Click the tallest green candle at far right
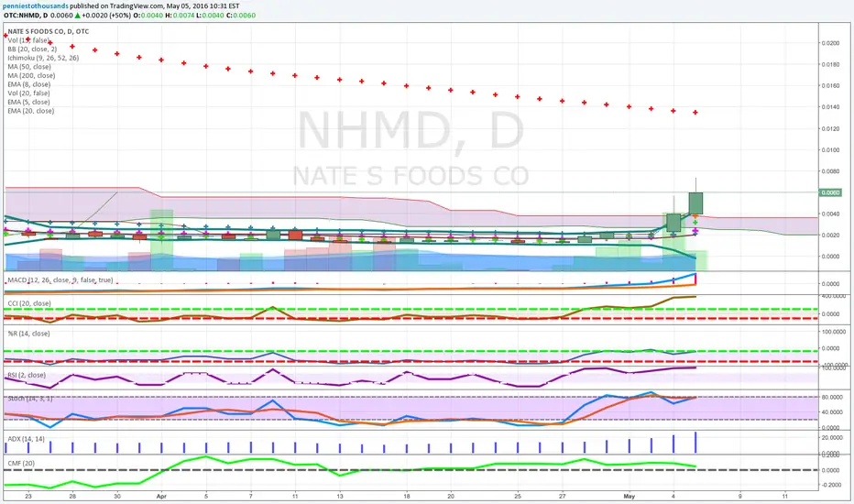Viewport: 854px width, 504px height. tap(695, 203)
